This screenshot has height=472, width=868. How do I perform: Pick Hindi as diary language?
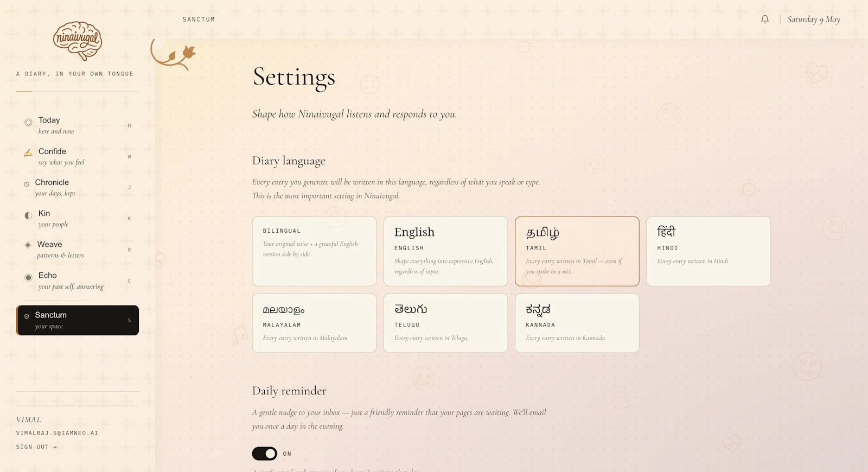[709, 251]
